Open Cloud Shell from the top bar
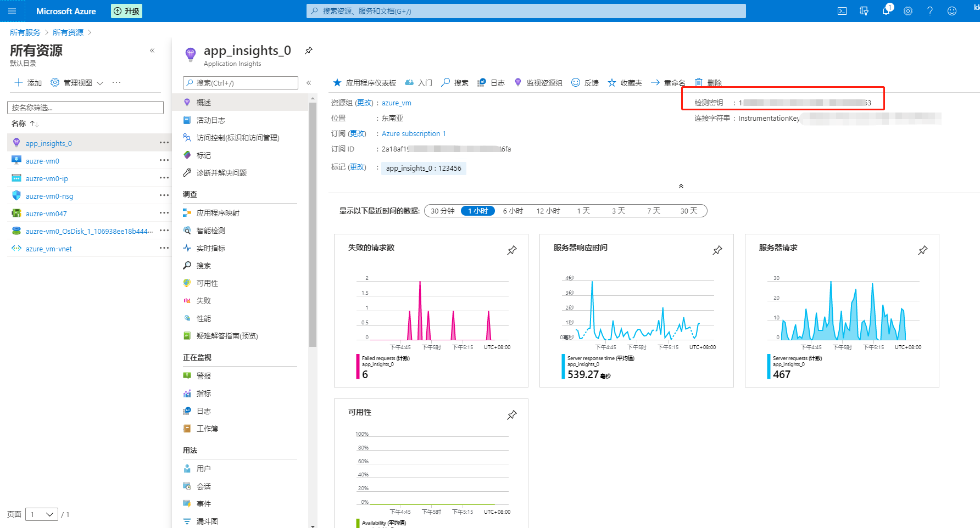980x528 pixels. [842, 11]
